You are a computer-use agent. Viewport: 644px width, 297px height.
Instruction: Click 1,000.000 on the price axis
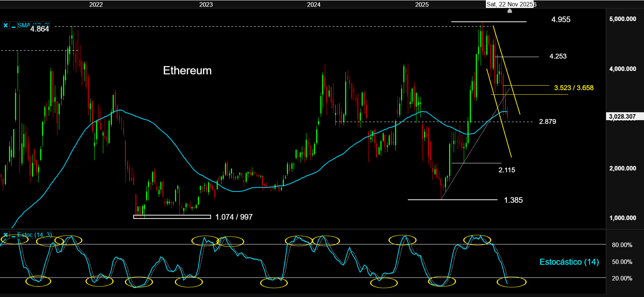623,218
